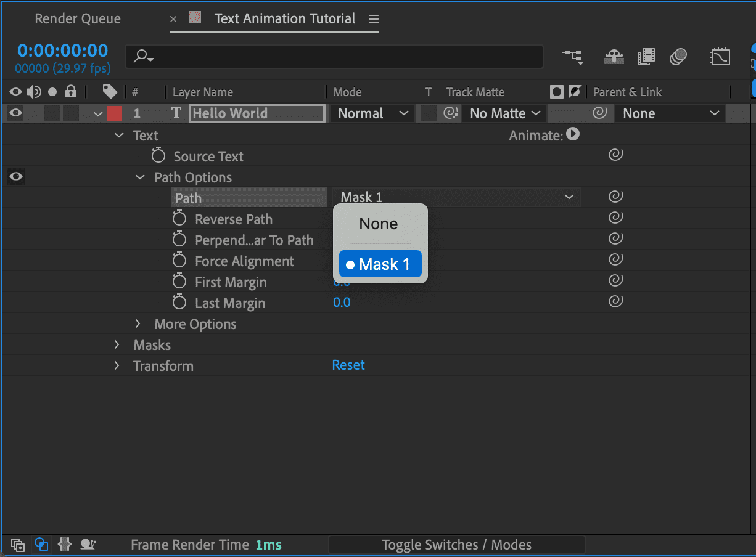Viewport: 756px width, 557px height.
Task: Open the Graph Editor
Action: pyautogui.click(x=720, y=57)
